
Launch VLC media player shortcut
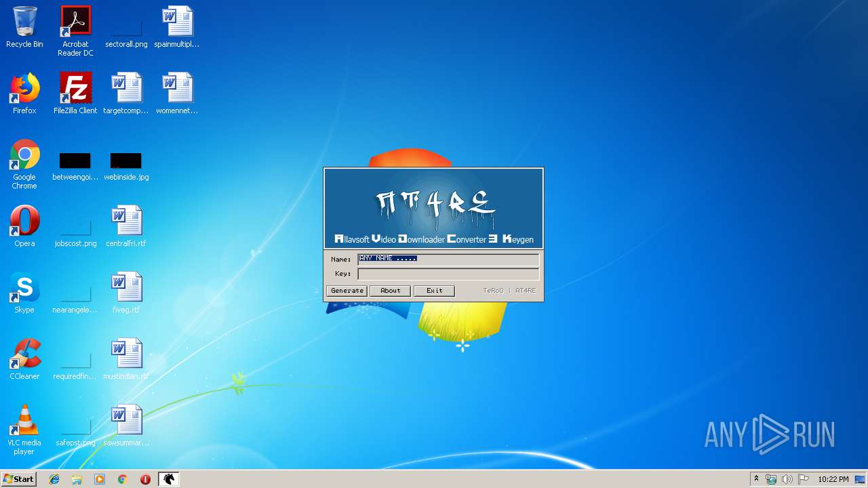pyautogui.click(x=24, y=430)
